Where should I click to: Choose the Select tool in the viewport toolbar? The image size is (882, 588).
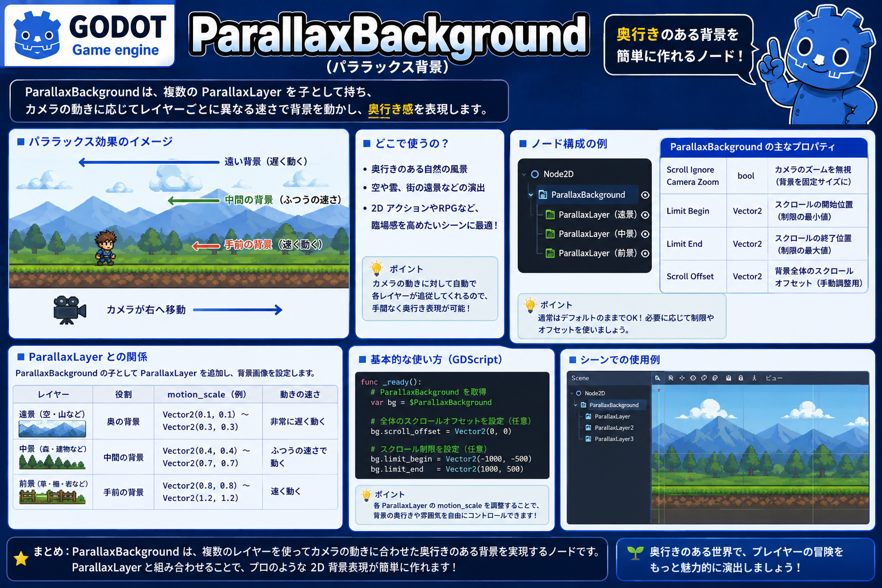pos(657,378)
